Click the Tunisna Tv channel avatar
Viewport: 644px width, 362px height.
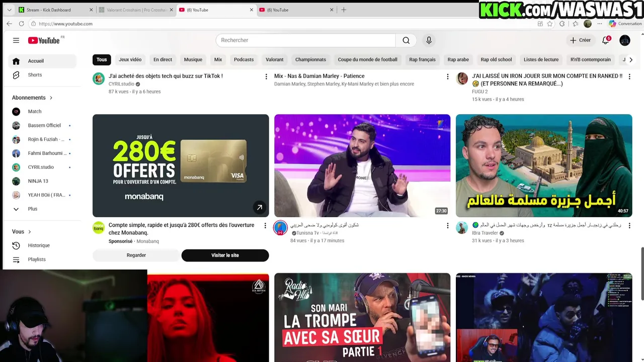[x=280, y=228]
